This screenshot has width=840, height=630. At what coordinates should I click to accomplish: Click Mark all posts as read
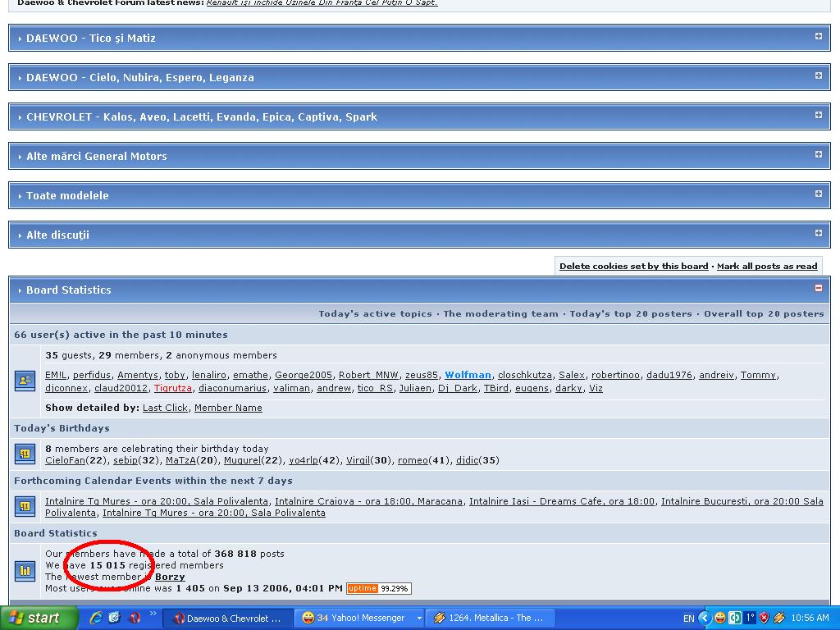coord(767,267)
